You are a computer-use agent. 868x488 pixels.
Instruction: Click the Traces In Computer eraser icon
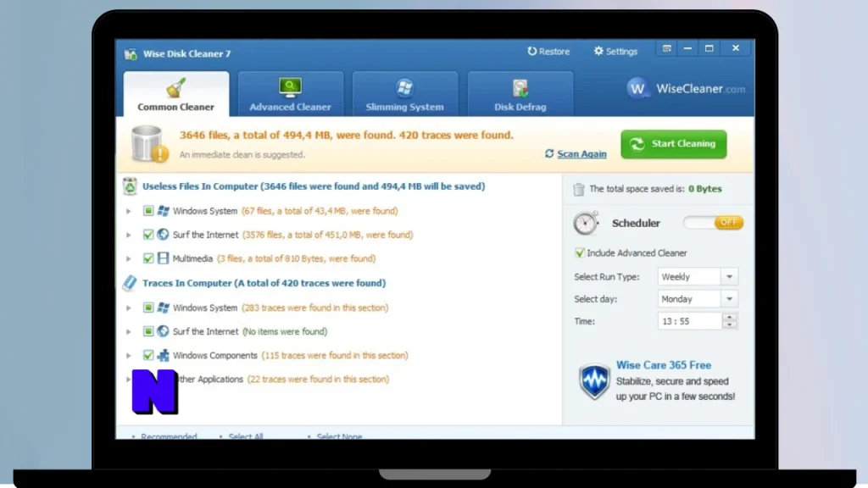[x=130, y=283]
